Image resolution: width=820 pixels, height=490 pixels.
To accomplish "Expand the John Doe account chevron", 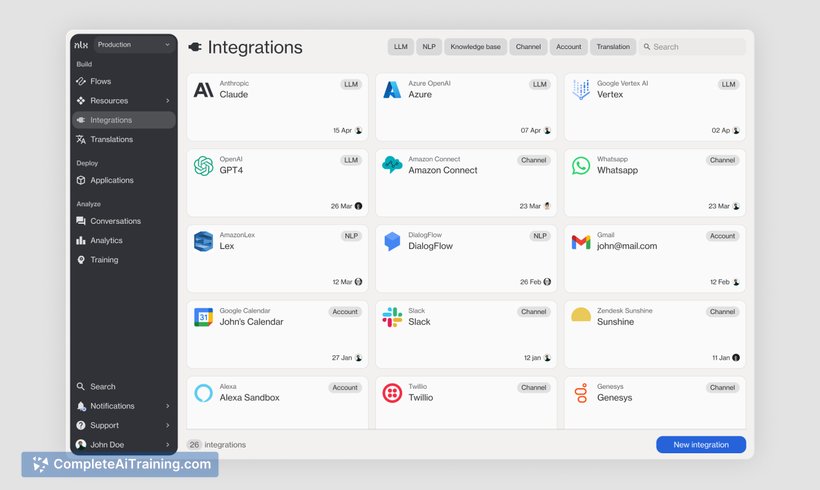I will (x=167, y=445).
